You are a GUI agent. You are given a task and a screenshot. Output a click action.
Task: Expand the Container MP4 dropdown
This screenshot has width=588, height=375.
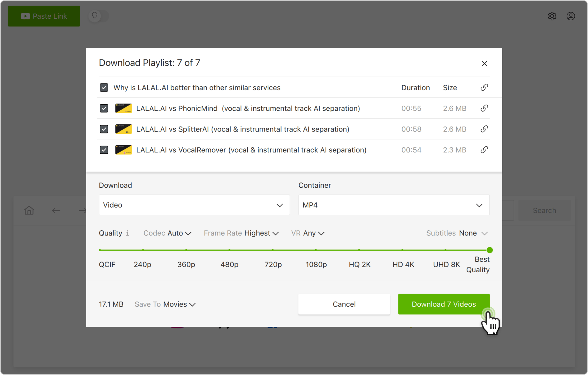click(393, 205)
